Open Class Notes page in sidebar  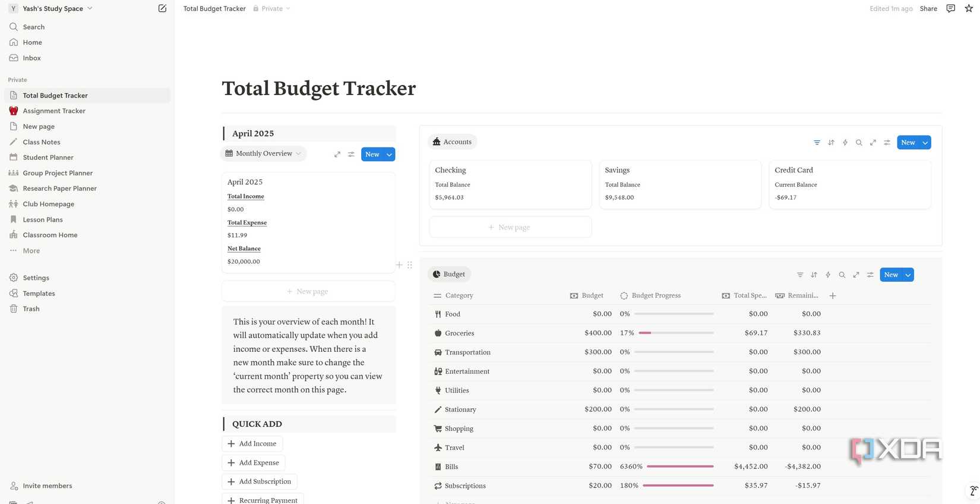(87, 142)
